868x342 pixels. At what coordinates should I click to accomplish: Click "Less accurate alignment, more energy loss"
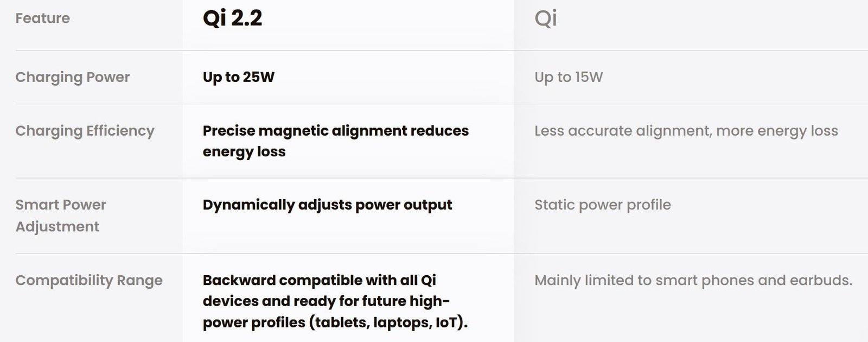click(686, 131)
